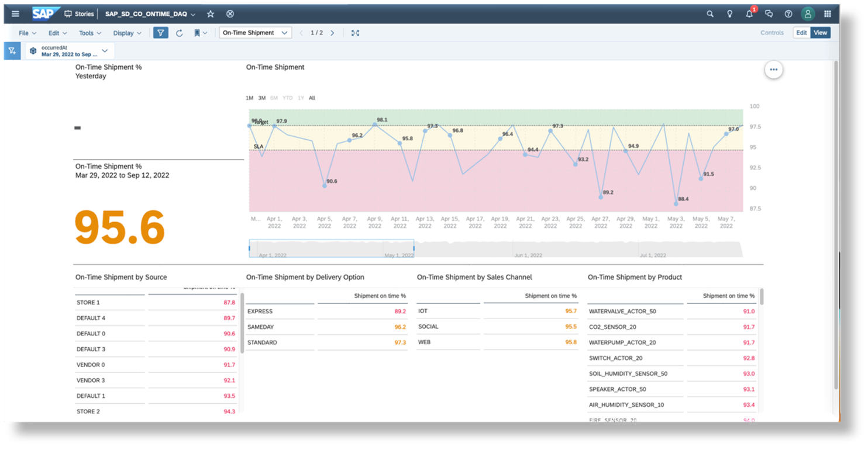Viewport: 868px width, 450px height.
Task: Select YTD time range
Action: 287,98
